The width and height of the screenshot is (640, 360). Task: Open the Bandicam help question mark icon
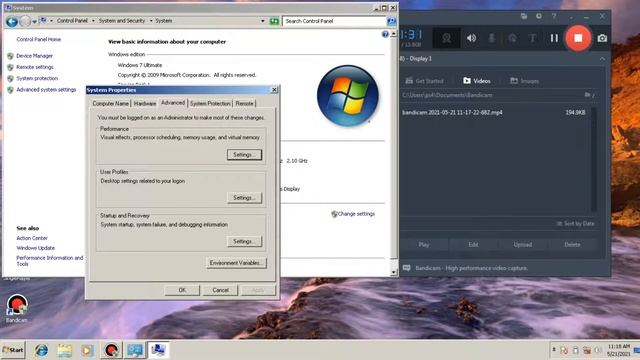(554, 16)
